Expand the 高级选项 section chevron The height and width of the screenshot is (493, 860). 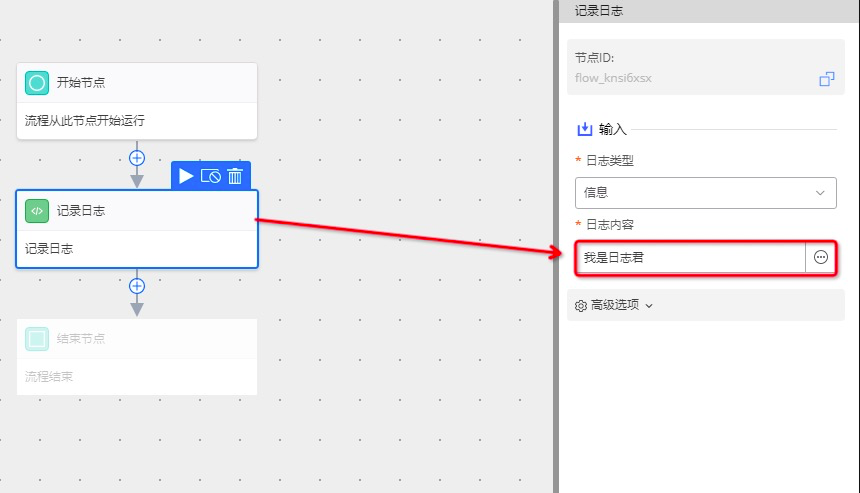649,305
